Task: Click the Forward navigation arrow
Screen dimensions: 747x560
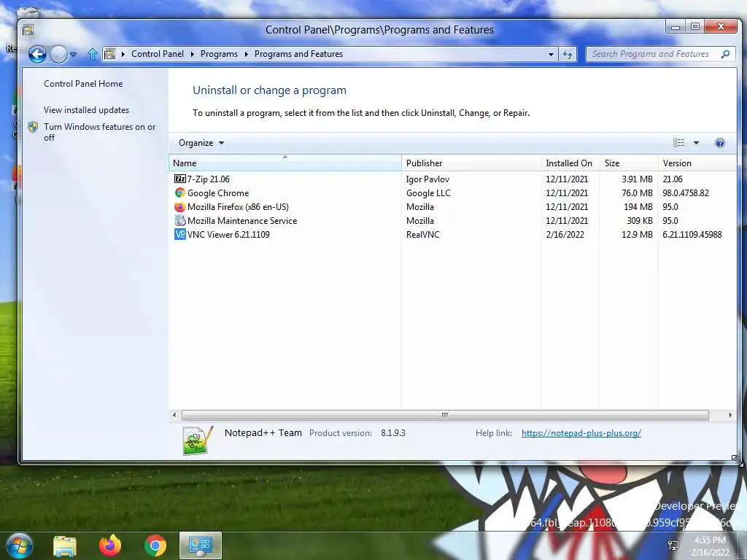Action: 58,54
